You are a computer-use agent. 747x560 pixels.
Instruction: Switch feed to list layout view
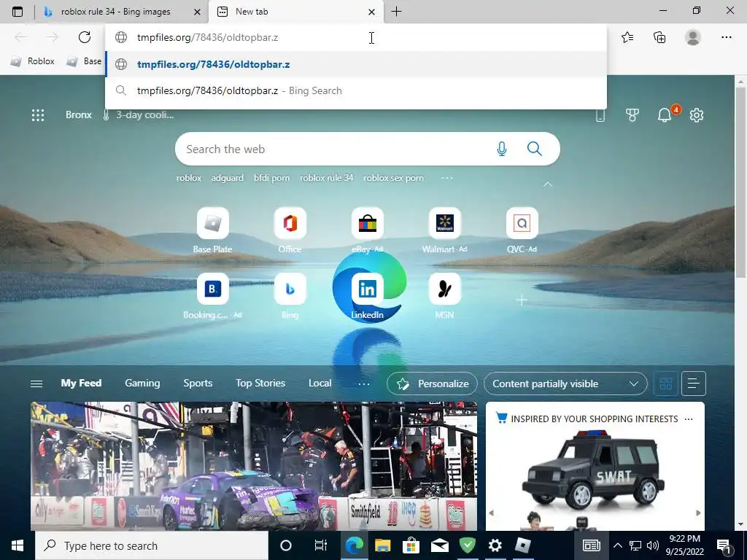[693, 384]
